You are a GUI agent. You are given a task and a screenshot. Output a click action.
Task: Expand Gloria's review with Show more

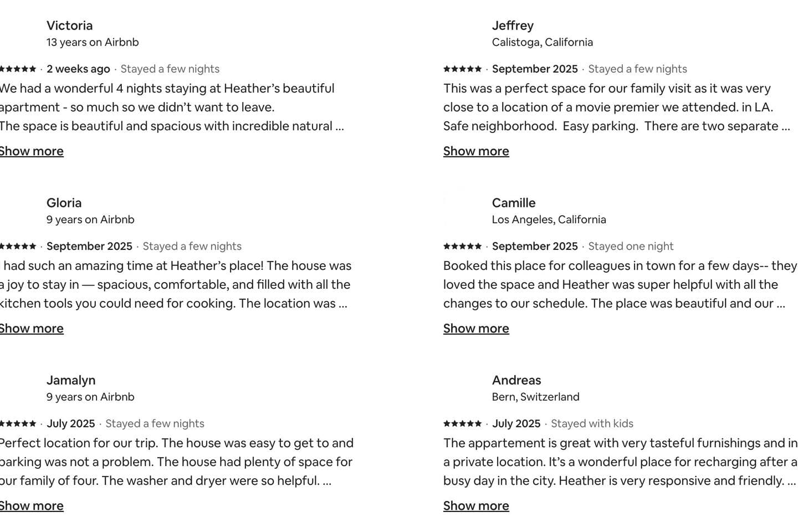click(x=31, y=329)
